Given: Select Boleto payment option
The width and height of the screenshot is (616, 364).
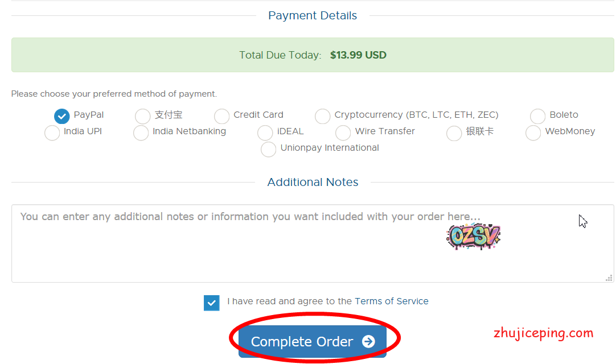Looking at the screenshot, I should click(537, 116).
